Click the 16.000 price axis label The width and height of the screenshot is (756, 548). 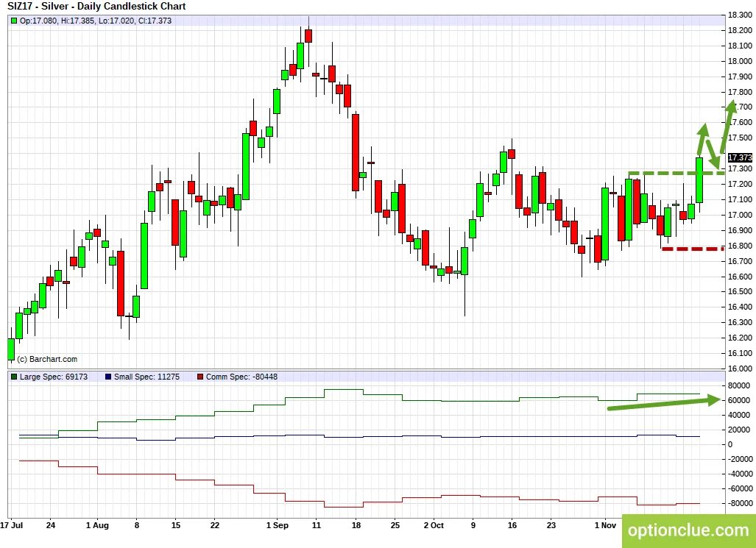[741, 369]
